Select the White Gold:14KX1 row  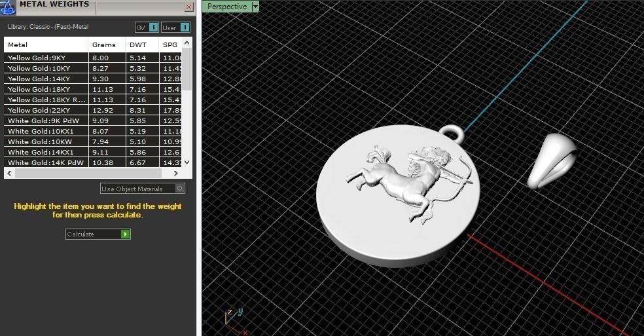93,152
